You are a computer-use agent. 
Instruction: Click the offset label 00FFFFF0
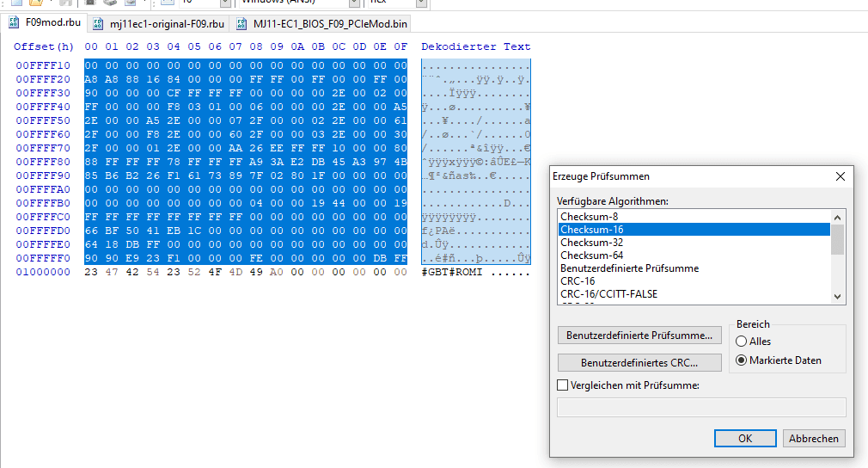43,258
